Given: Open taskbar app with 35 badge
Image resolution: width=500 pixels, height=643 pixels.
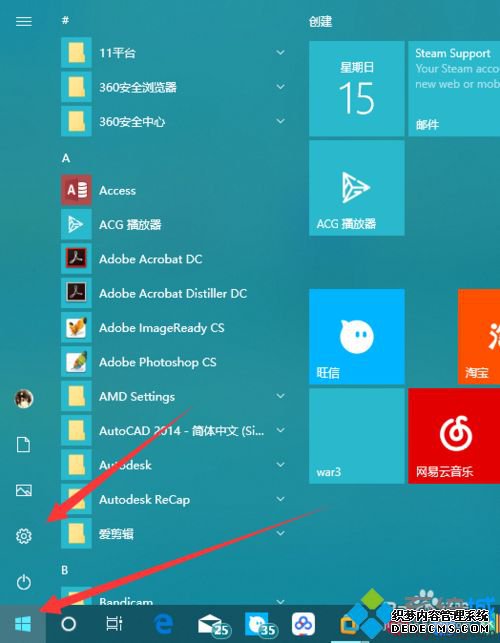Looking at the screenshot, I should point(260,625).
